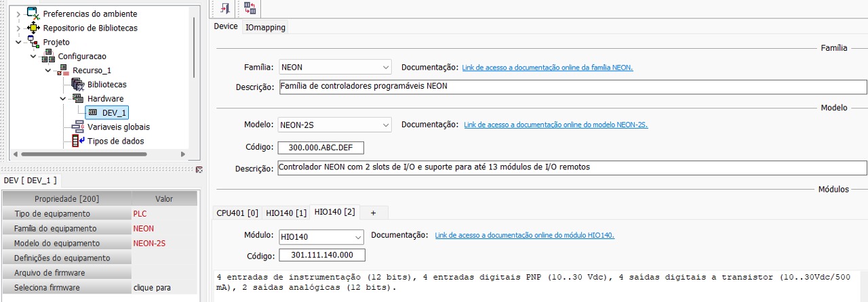Select the Variaveis globais label
The height and width of the screenshot is (302, 868).
pos(119,127)
